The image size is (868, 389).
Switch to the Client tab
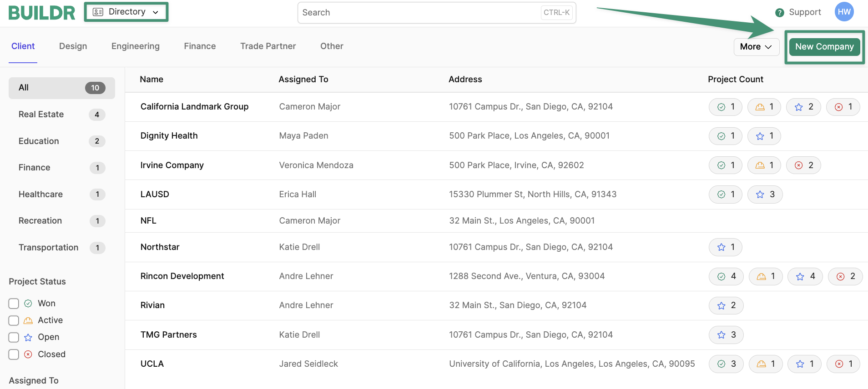[23, 46]
